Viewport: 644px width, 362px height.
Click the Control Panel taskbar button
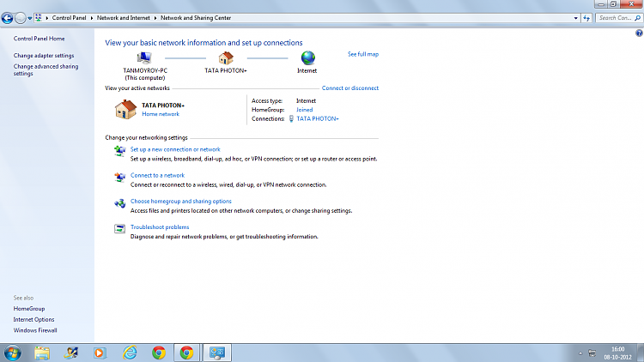(217, 353)
